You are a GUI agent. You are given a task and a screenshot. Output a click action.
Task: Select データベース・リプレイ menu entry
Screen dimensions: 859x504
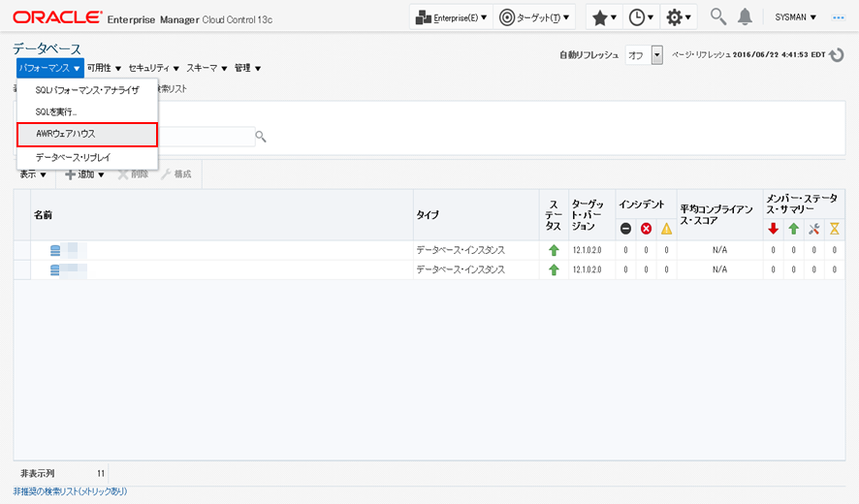pyautogui.click(x=73, y=156)
